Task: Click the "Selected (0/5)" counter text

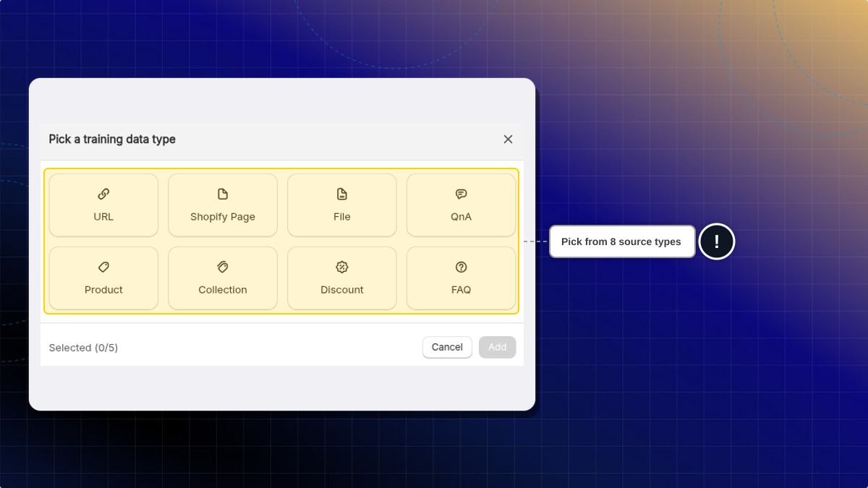Action: [x=83, y=348]
